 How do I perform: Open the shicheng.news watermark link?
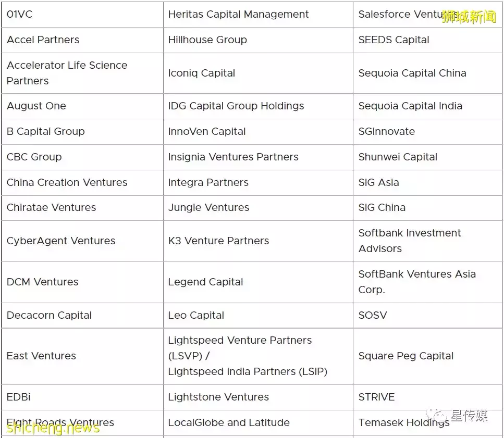tap(53, 428)
